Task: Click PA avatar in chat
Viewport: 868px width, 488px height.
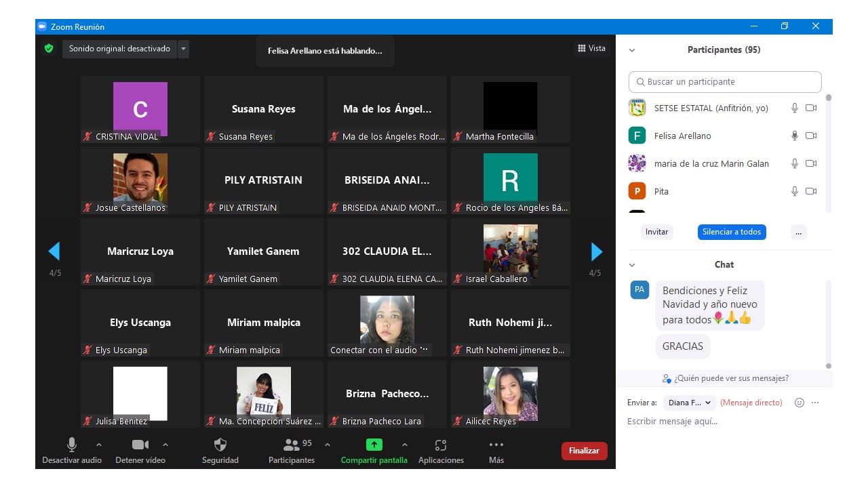Action: [x=639, y=290]
